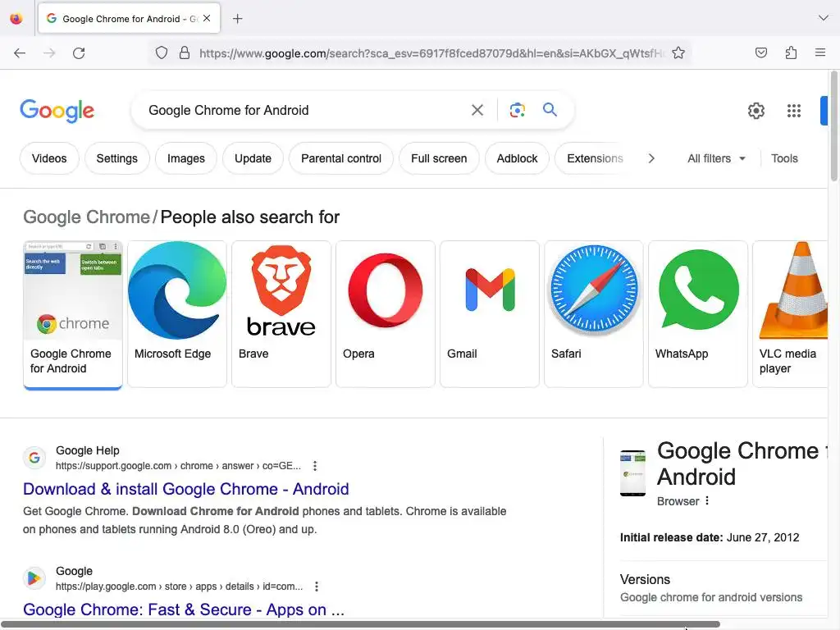Open Google Chrome: Fast & Secure result
Screen dimensions: 840x630
tap(183, 609)
